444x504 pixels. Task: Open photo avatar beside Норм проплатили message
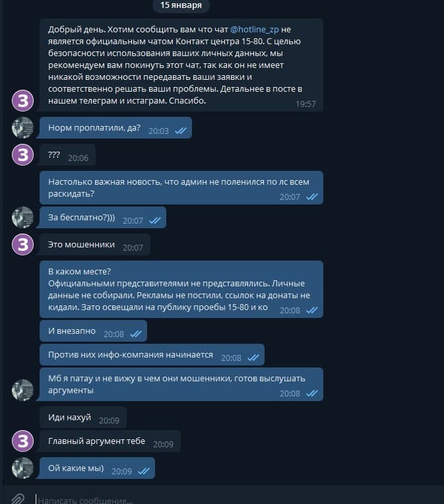23,127
